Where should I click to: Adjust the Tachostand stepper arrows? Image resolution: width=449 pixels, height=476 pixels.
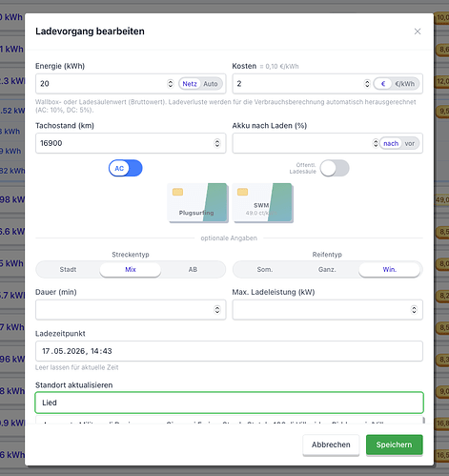[x=217, y=143]
